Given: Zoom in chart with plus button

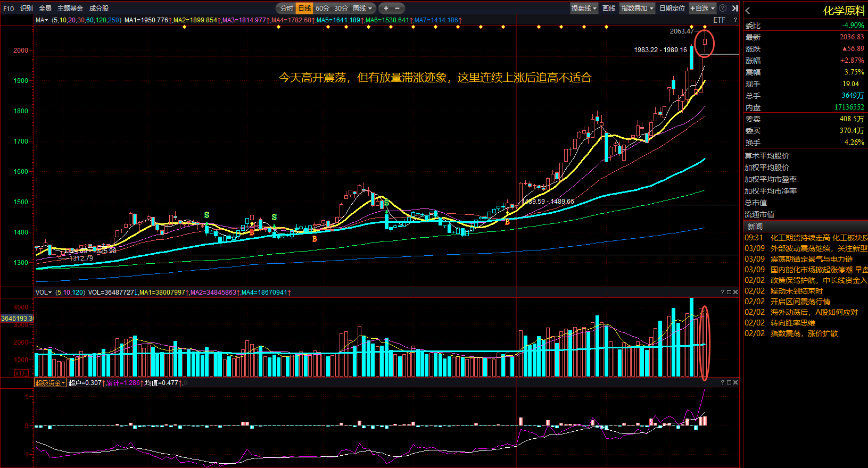Looking at the screenshot, I should [386, 8].
